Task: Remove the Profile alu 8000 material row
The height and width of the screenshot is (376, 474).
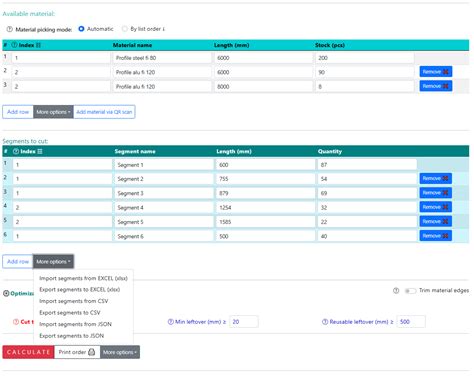Action: [436, 86]
